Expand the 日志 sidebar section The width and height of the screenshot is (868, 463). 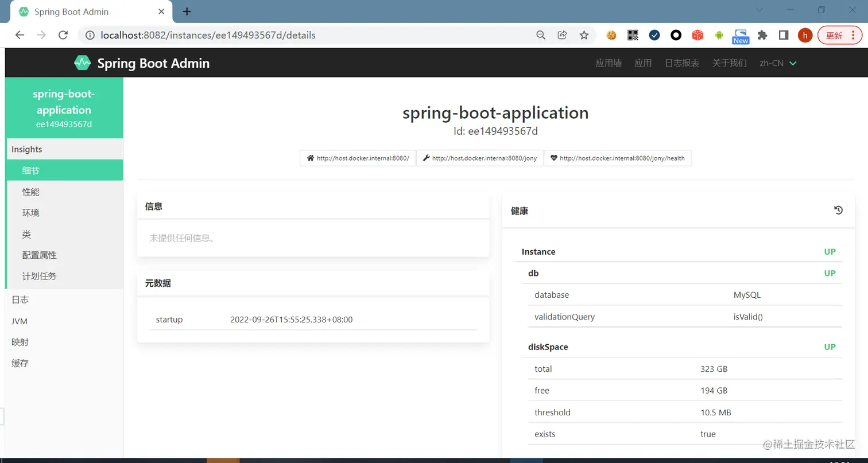tap(64, 299)
